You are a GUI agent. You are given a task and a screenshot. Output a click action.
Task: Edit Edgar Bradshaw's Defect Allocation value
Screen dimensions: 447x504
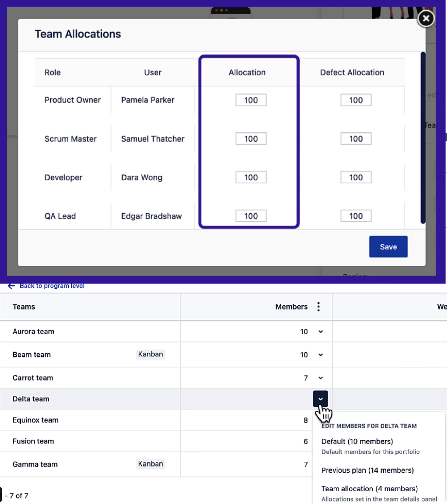click(356, 216)
